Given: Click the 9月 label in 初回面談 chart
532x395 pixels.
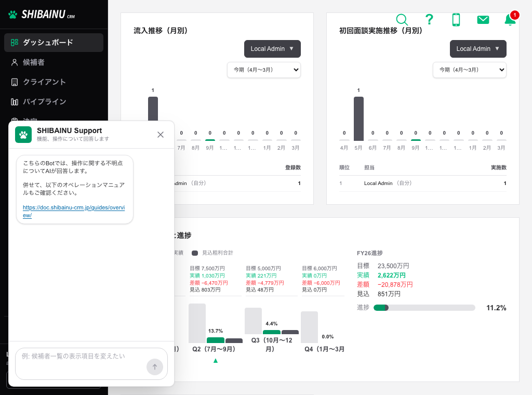Looking at the screenshot, I should 415,148.
